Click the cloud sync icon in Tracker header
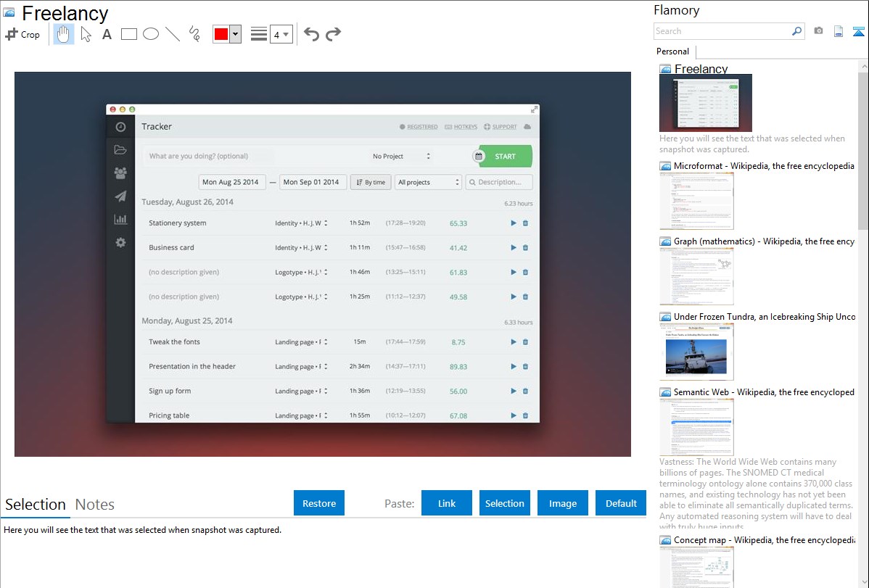The height and width of the screenshot is (588, 869). 527,127
